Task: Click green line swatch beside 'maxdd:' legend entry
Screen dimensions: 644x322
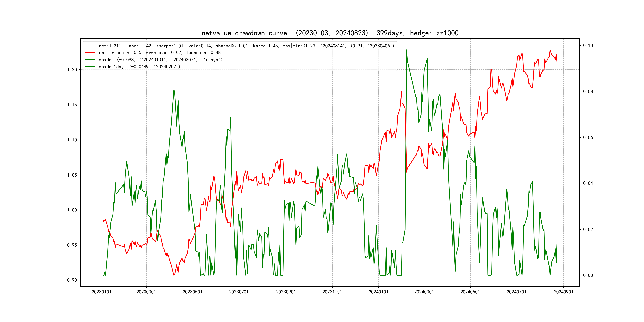Action: tap(90, 60)
